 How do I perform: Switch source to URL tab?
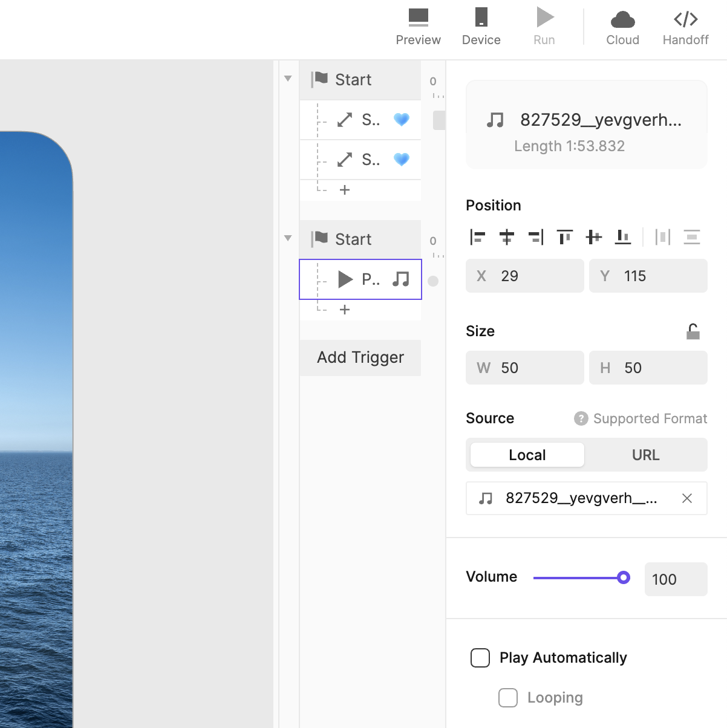coord(645,455)
